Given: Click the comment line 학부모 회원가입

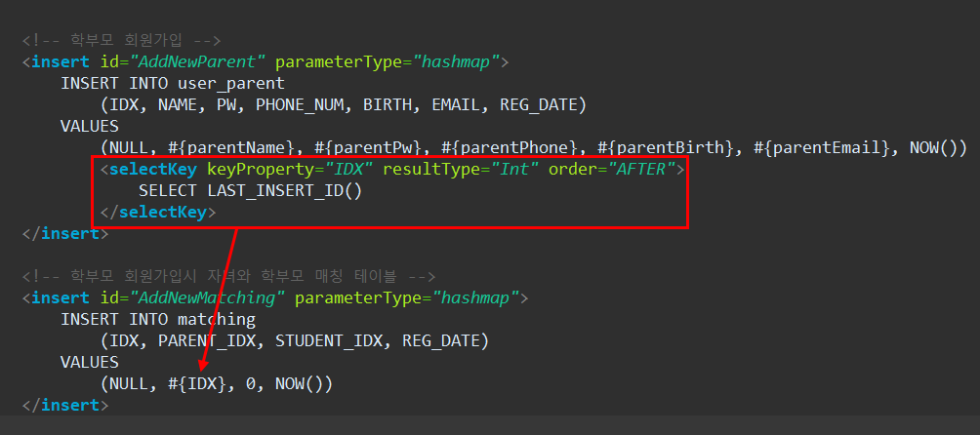Looking at the screenshot, I should point(122,41).
